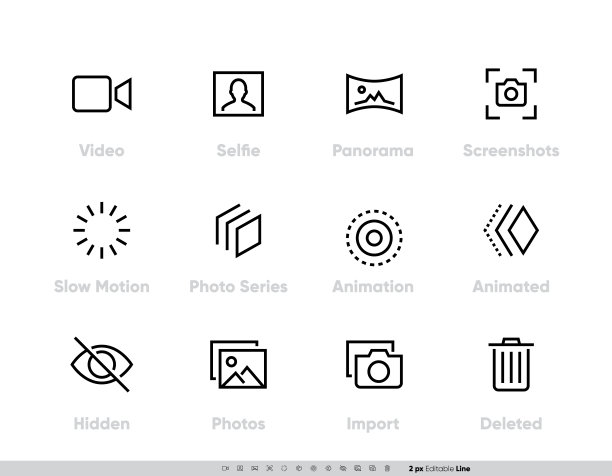Screen dimensions: 612x476
Task: Click the Import camera icon
Action: pyautogui.click(x=373, y=366)
